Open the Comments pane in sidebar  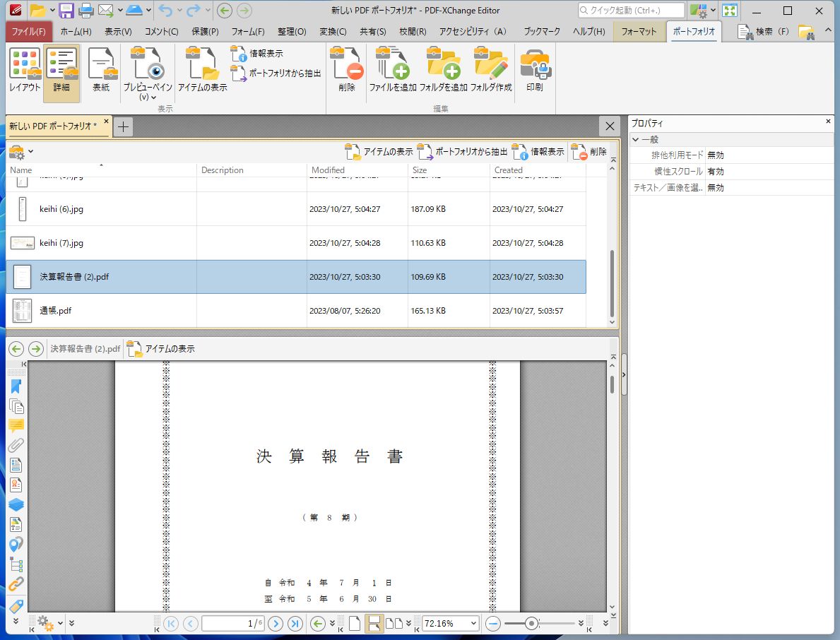click(x=16, y=426)
